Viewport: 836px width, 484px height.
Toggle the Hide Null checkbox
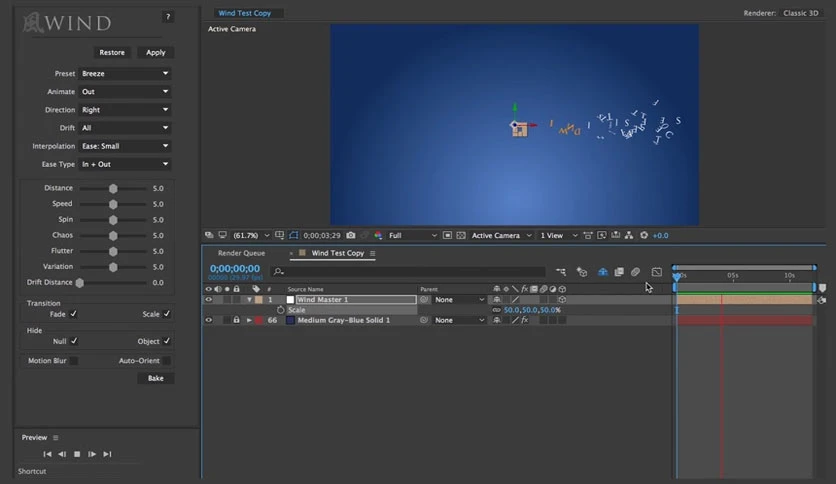tap(74, 341)
